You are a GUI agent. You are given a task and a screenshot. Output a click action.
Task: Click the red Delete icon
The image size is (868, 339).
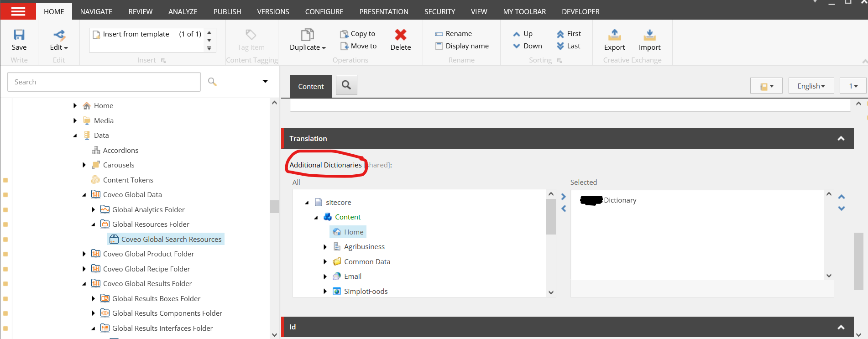click(400, 35)
